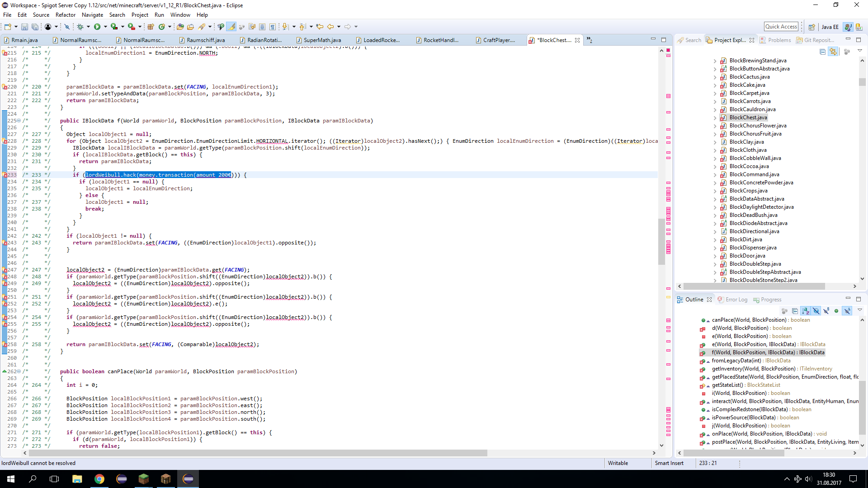Toggle Link with Editor in Project Explorer
This screenshot has width=868, height=488.
833,52
